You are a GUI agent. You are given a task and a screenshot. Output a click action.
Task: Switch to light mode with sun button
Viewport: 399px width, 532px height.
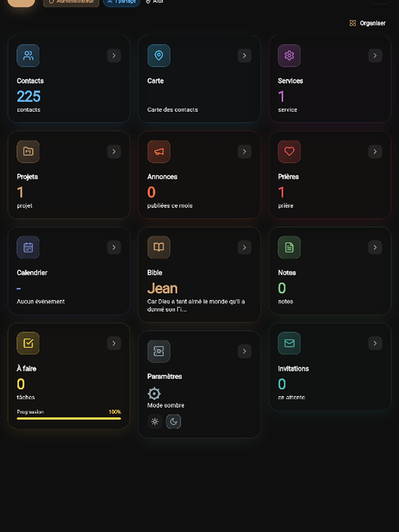155,421
